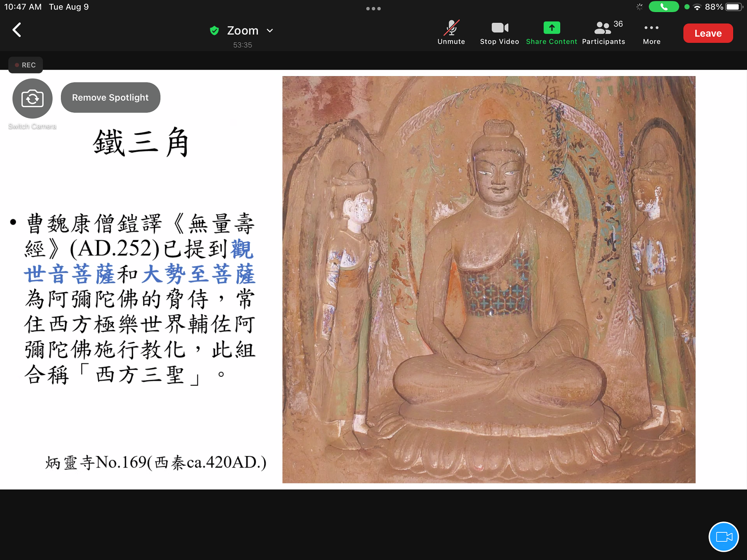The height and width of the screenshot is (560, 747).
Task: Stop Video camera toggle
Action: coord(499,33)
